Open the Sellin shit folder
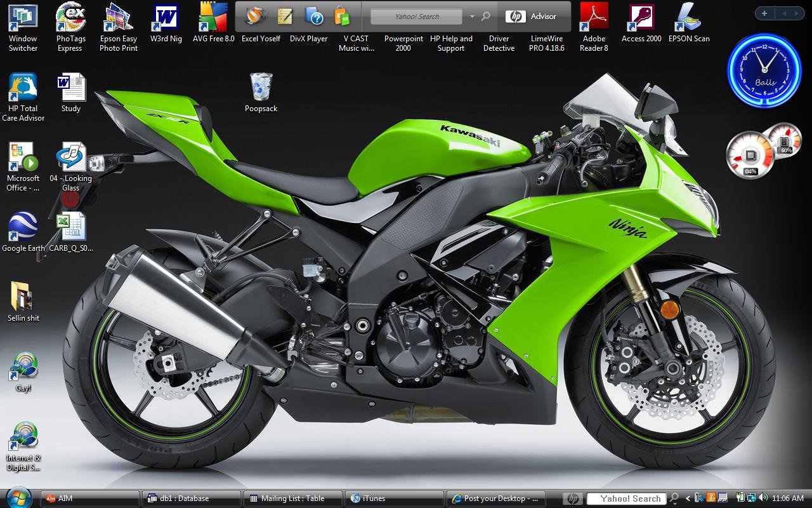The image size is (812, 508). pyautogui.click(x=23, y=303)
